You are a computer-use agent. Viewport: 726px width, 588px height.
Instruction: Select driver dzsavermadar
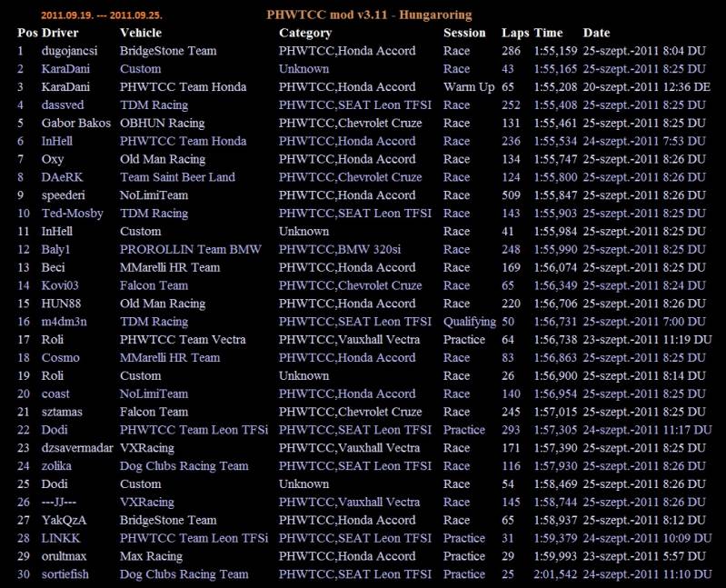coord(78,448)
